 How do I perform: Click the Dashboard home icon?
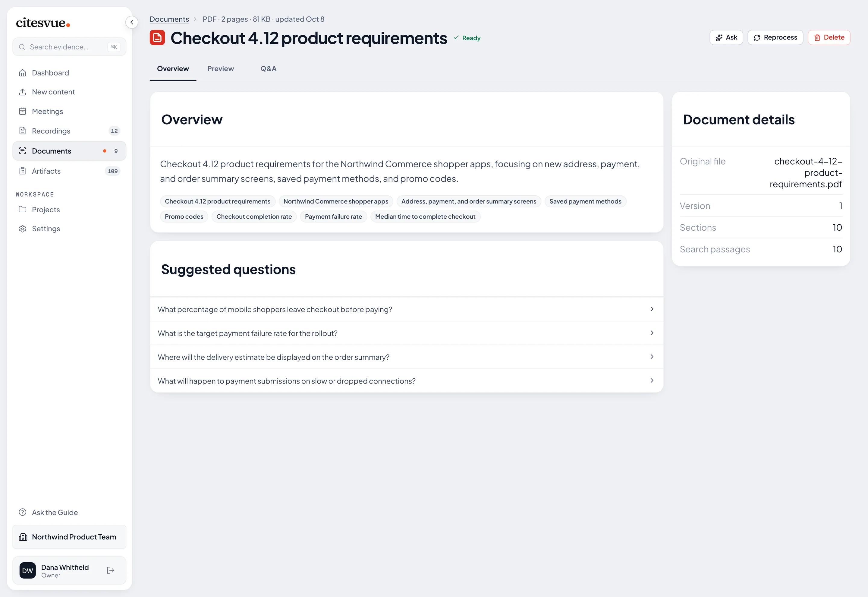[x=22, y=73]
